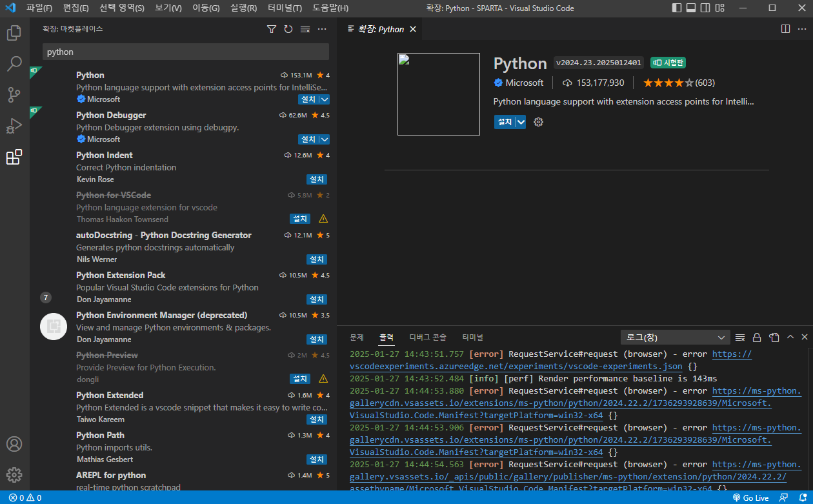Open feedback icon in status bar
This screenshot has width=813, height=504.
point(783,498)
